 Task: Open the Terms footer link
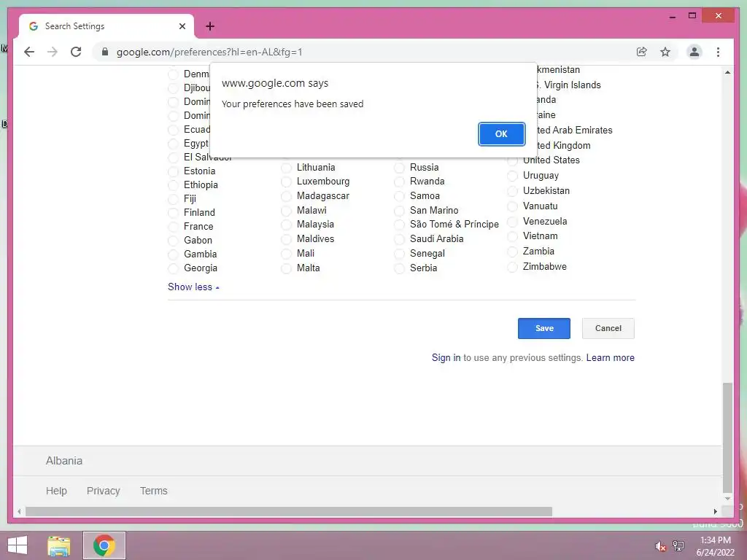[153, 491]
